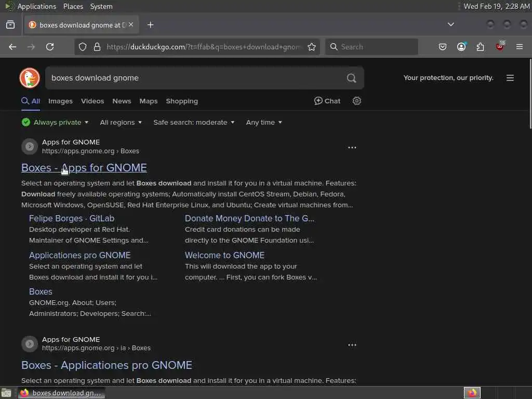The image size is (532, 399).
Task: Click the Firefox icon in the bottom-panel tray
Action: 472,393
